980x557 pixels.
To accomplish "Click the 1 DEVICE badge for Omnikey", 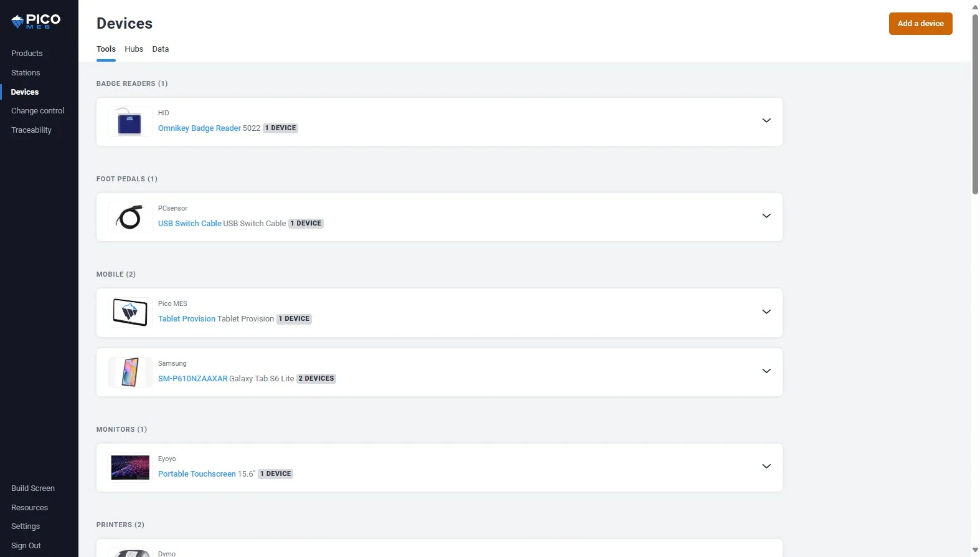I will pyautogui.click(x=280, y=128).
